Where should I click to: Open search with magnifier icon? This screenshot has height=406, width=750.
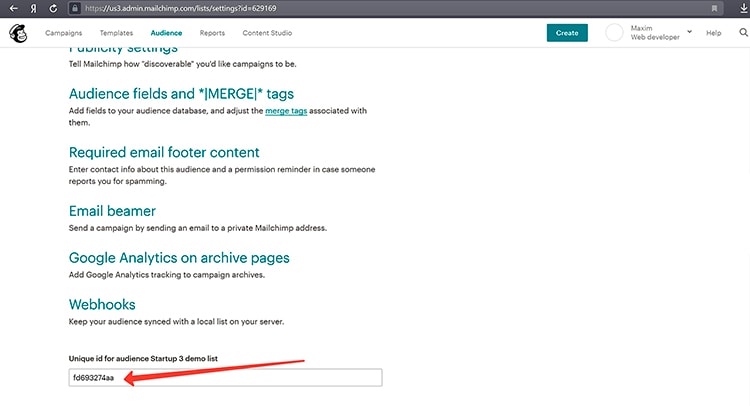[743, 33]
